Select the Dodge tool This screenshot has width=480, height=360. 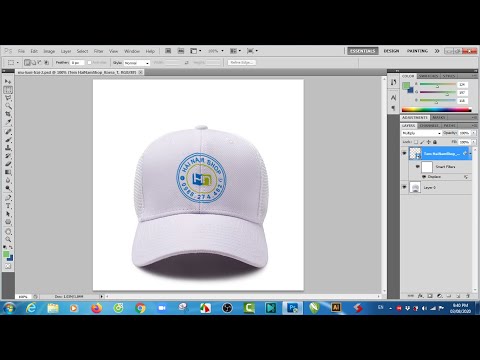point(8,188)
